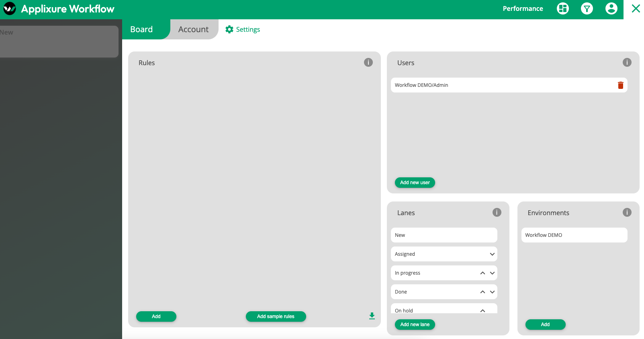This screenshot has width=644, height=339.
Task: Click the Lanes panel heading
Action: point(406,213)
